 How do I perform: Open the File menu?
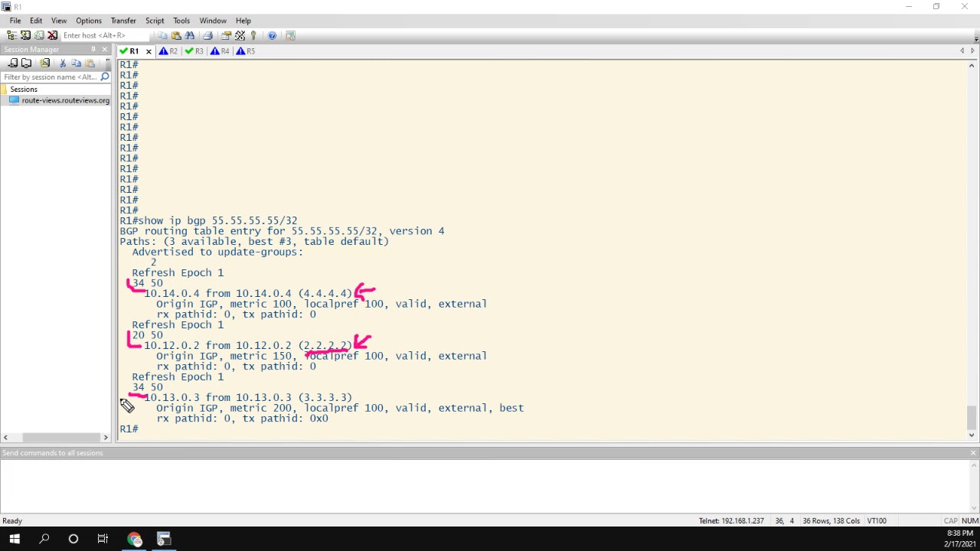click(15, 21)
